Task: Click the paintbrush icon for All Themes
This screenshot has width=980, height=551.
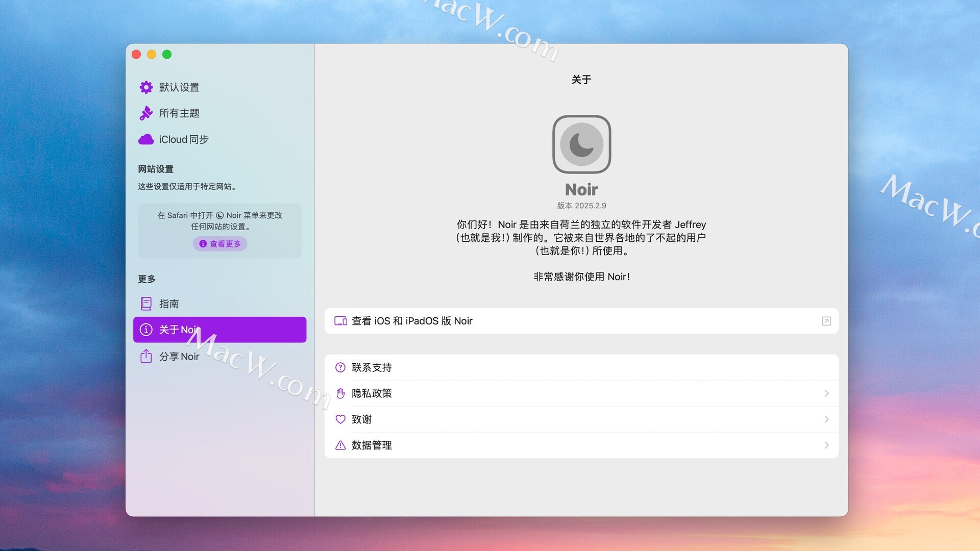Action: pyautogui.click(x=146, y=113)
